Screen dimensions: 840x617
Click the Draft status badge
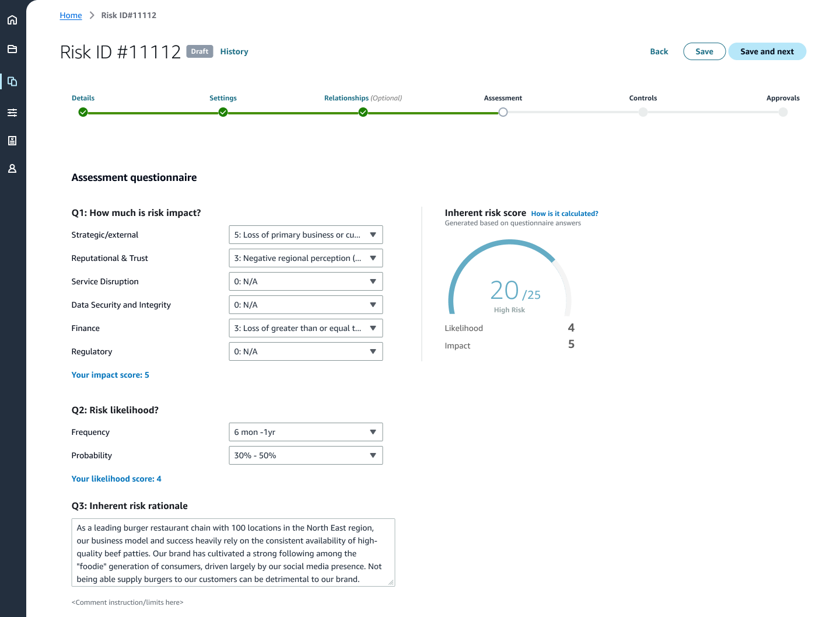pyautogui.click(x=199, y=51)
